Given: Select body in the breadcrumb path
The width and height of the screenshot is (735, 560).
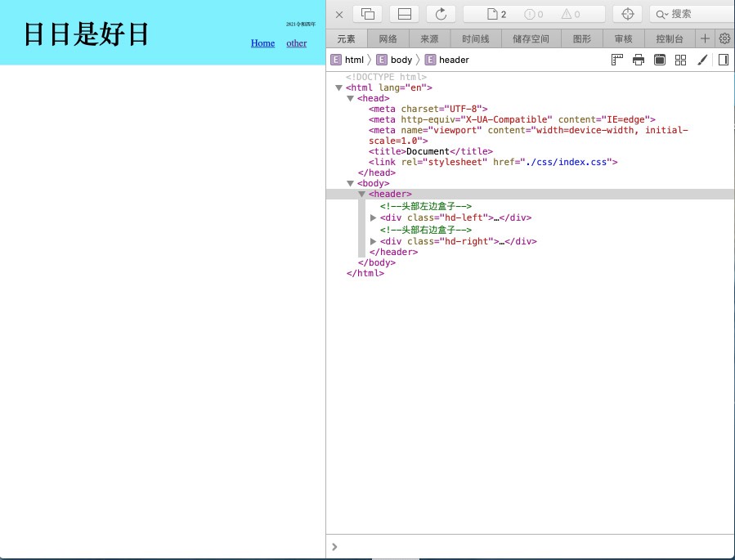Looking at the screenshot, I should [x=401, y=60].
